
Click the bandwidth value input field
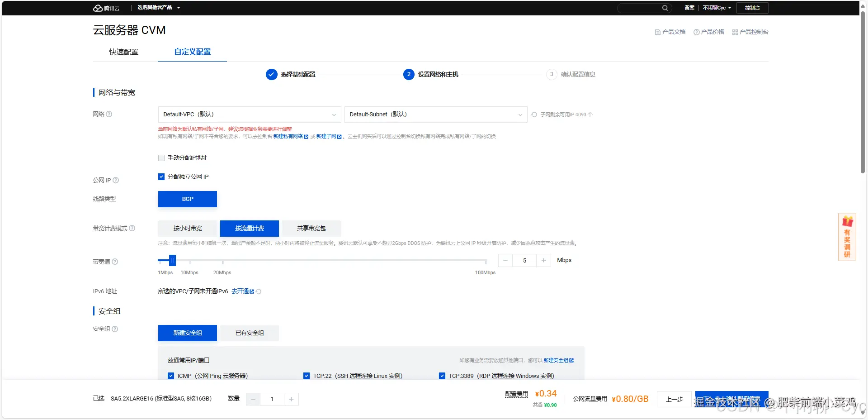pyautogui.click(x=524, y=260)
